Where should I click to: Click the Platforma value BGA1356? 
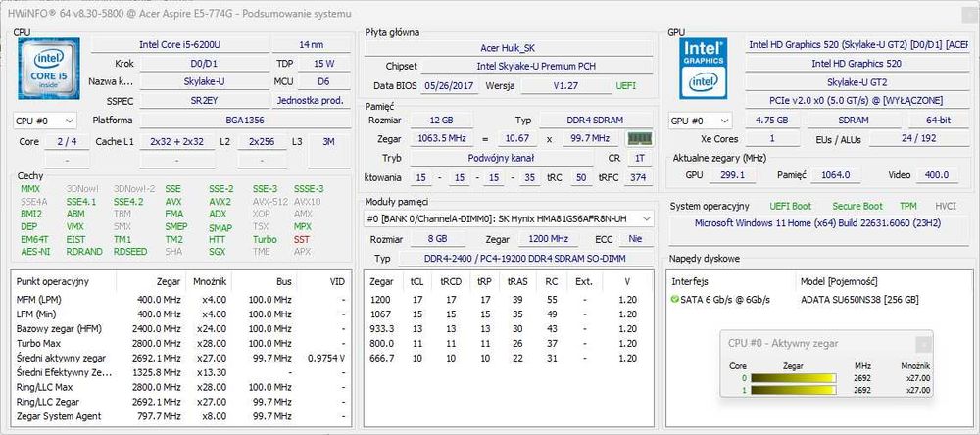[245, 120]
